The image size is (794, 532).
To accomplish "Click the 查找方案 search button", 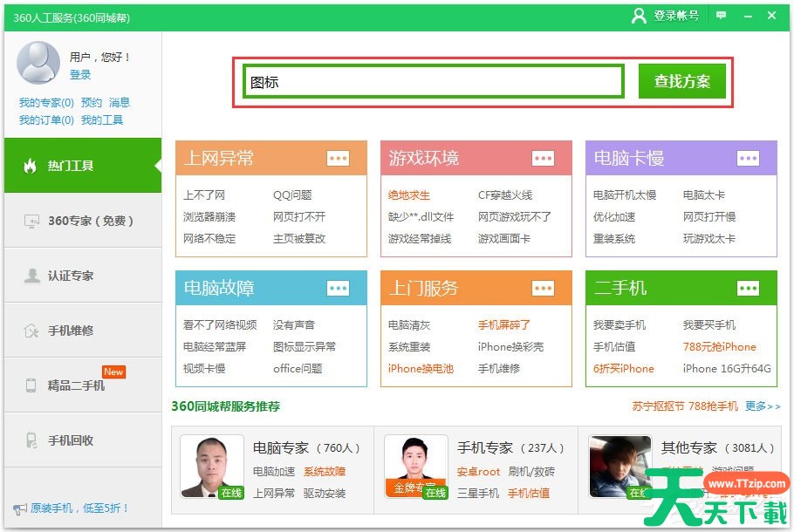I will [682, 81].
